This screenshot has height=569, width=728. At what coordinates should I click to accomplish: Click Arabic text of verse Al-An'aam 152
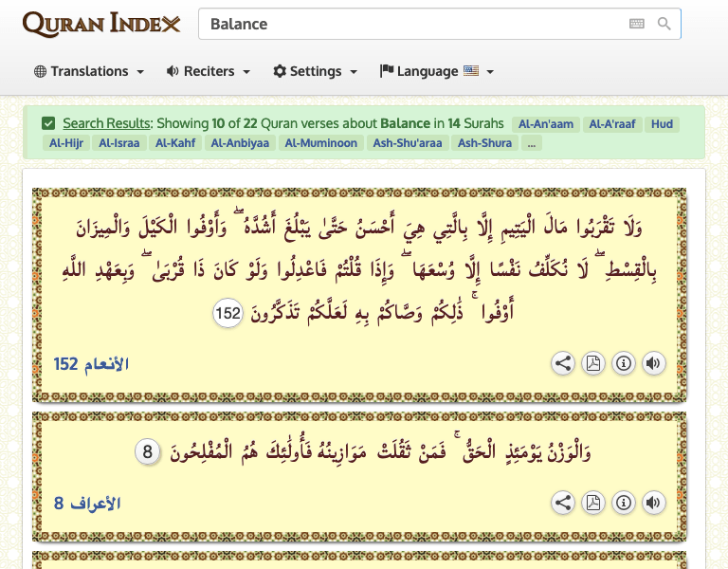coord(359,269)
